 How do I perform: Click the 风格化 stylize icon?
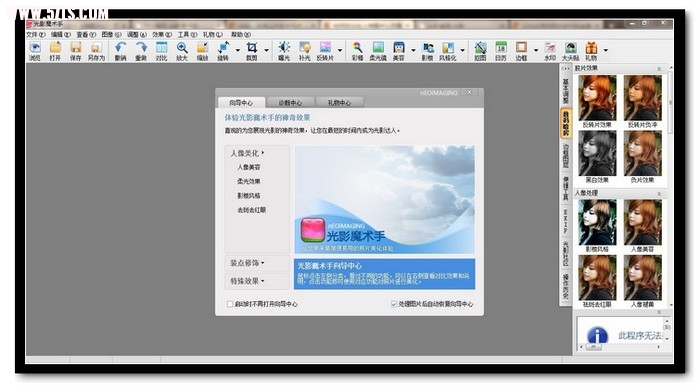click(448, 47)
